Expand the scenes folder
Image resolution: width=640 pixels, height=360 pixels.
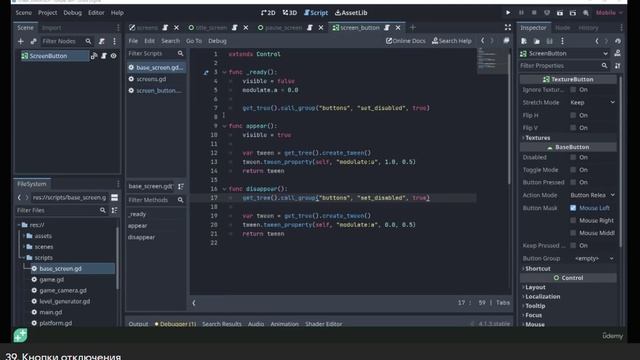tap(24, 247)
